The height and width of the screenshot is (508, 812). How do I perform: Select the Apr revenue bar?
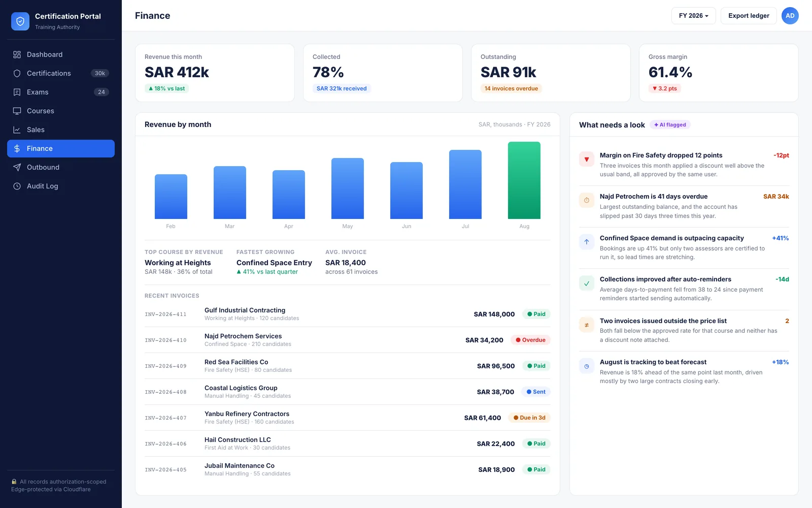[x=289, y=195]
